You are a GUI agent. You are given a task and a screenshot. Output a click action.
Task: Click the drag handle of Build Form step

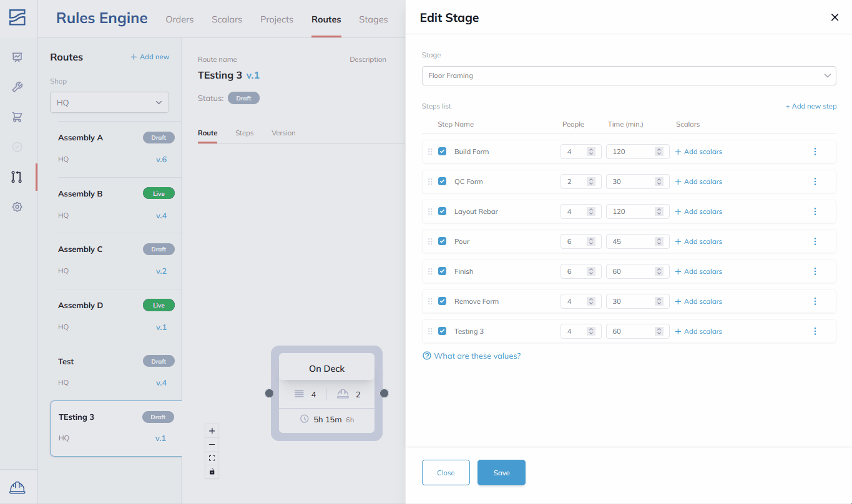[430, 152]
